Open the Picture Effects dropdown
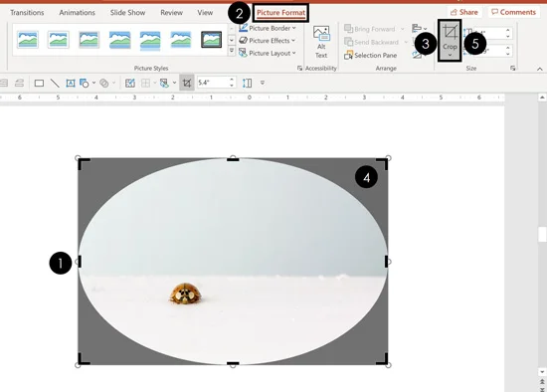The height and width of the screenshot is (392, 547). pyautogui.click(x=268, y=41)
